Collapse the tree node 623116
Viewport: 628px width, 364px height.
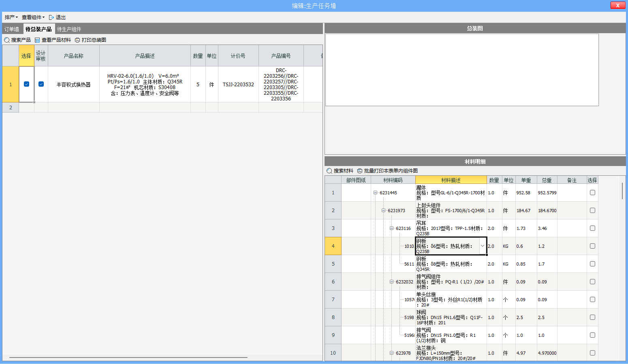[x=391, y=228]
